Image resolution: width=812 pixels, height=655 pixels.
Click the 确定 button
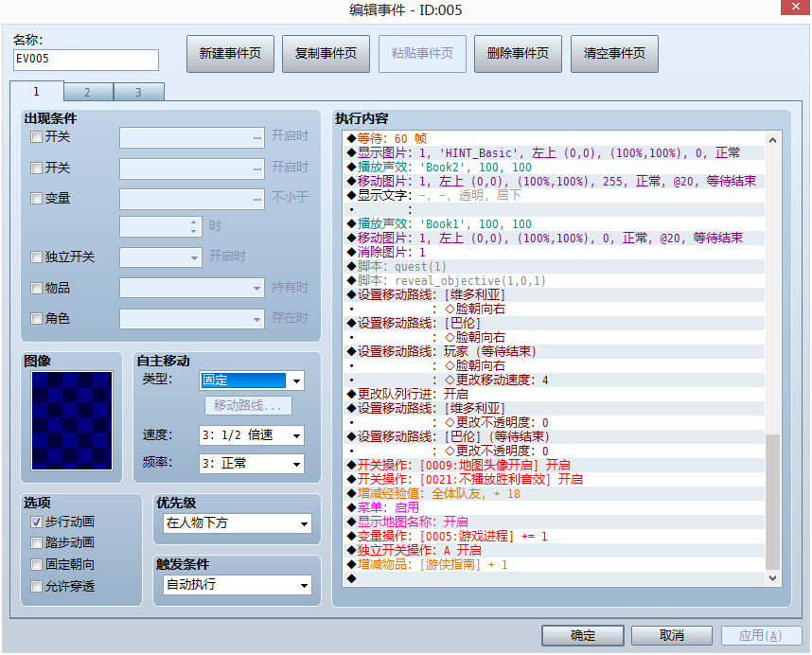point(583,635)
